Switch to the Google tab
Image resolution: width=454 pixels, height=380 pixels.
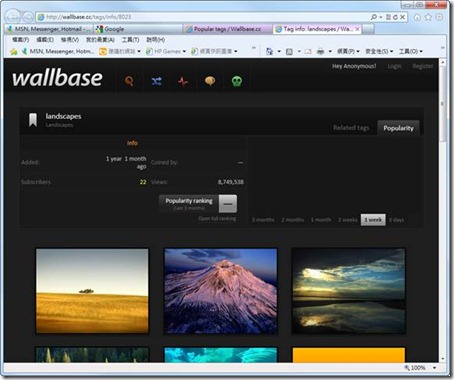[x=138, y=29]
